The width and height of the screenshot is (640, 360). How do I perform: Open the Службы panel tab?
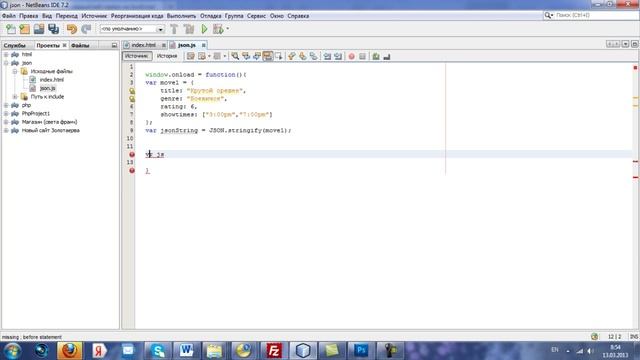15,45
